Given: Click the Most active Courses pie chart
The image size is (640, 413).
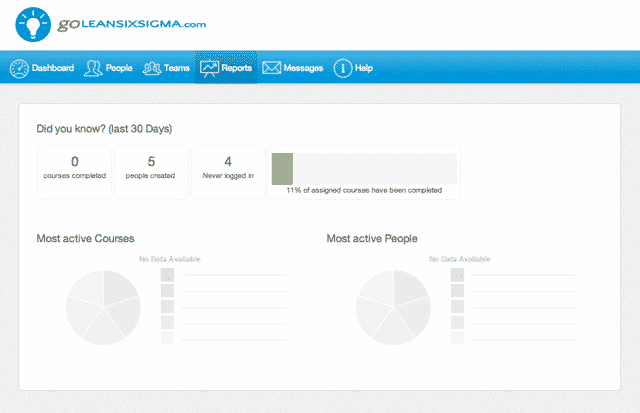Looking at the screenshot, I should click(104, 307).
